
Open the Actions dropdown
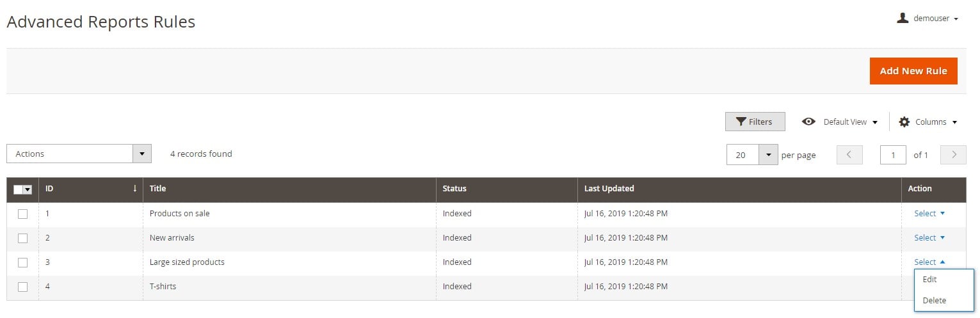(79, 154)
